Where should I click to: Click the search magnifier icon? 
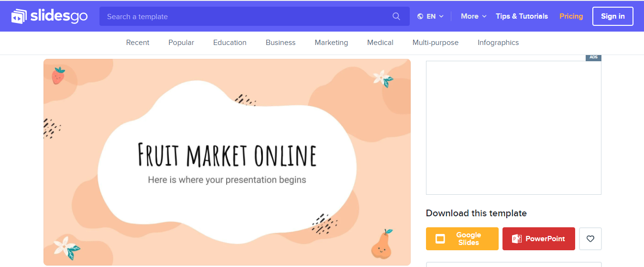[x=396, y=16]
